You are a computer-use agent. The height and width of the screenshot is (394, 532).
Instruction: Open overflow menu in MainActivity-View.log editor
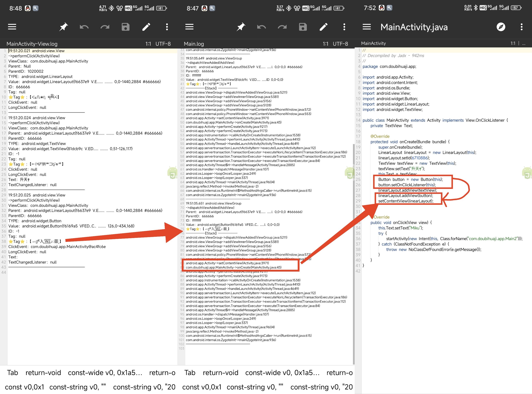[167, 27]
